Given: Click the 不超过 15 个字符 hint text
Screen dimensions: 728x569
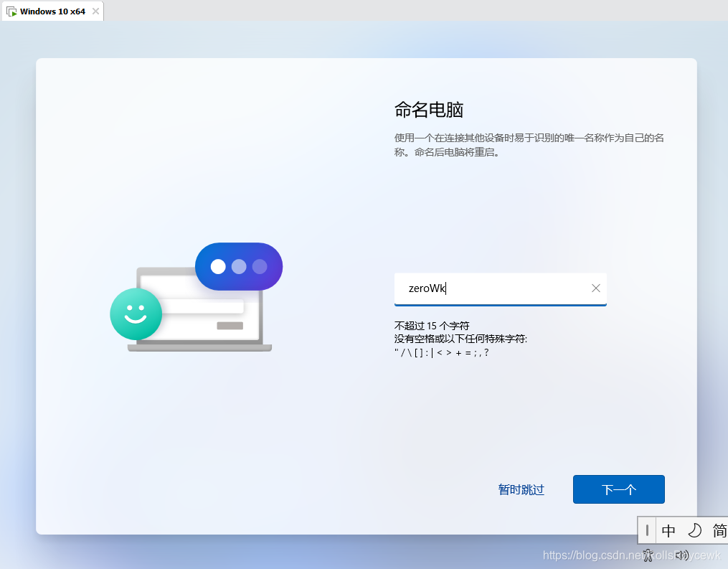Looking at the screenshot, I should (x=432, y=326).
